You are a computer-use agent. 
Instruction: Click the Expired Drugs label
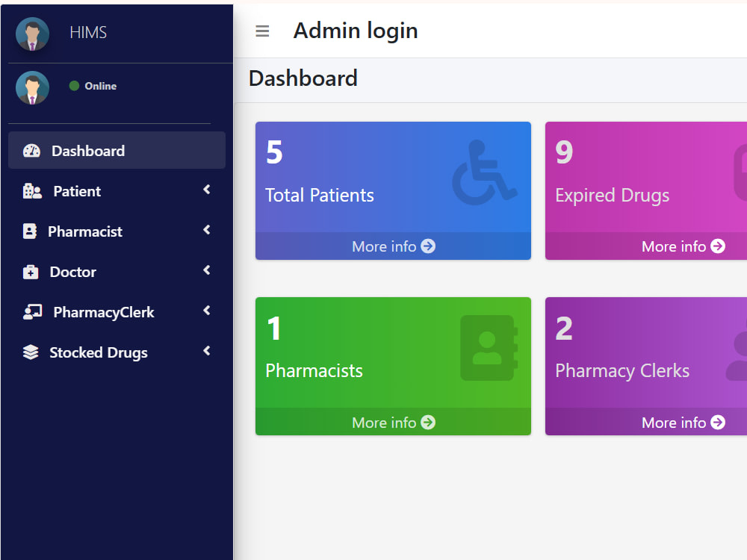613,196
